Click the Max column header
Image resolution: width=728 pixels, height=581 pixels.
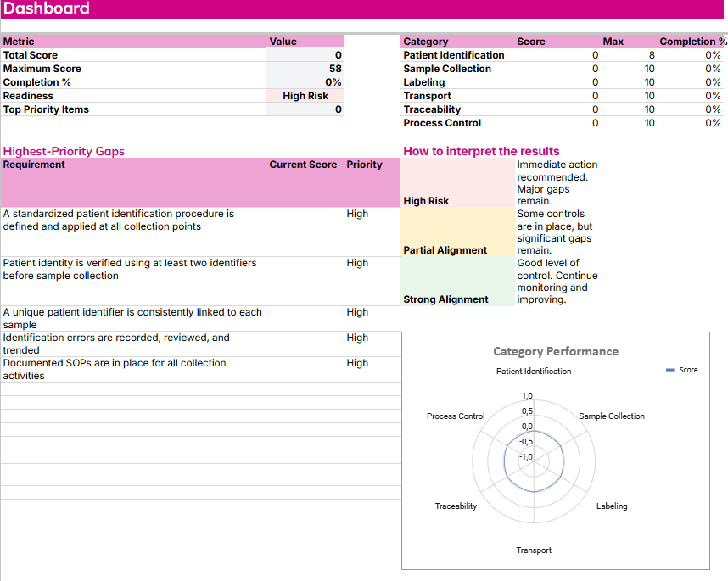pyautogui.click(x=613, y=42)
